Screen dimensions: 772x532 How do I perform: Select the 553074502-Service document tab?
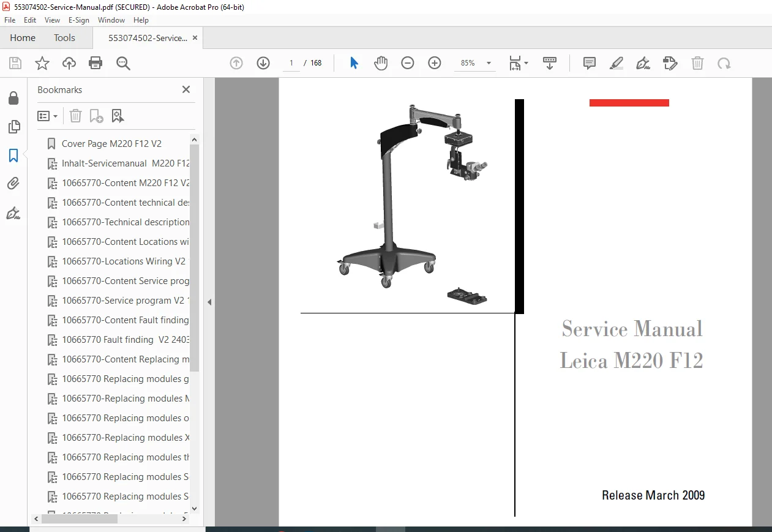coord(148,37)
